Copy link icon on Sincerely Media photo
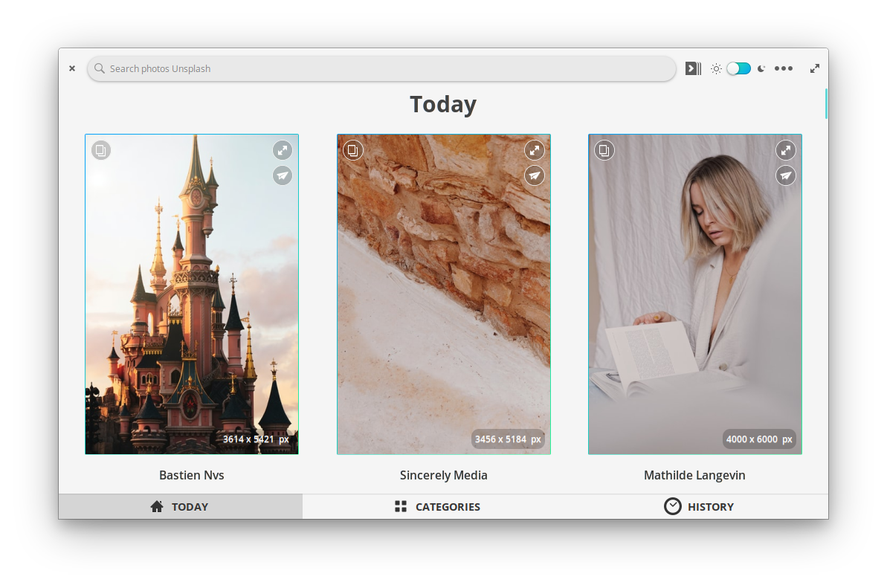887x588 pixels. click(352, 150)
